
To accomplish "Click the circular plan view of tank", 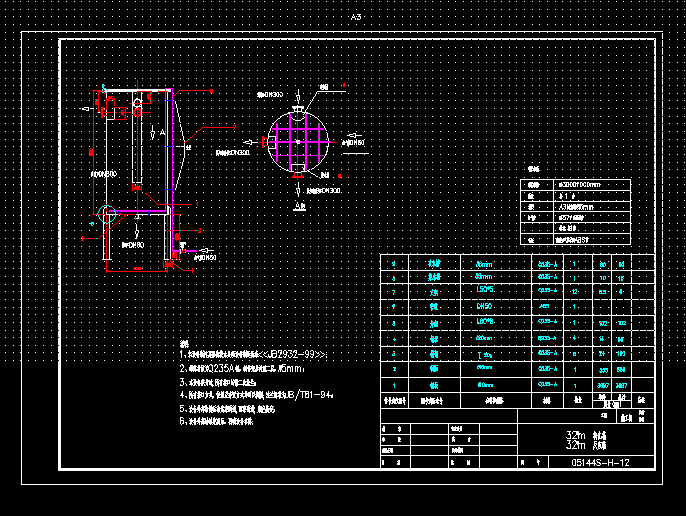I will [x=299, y=143].
